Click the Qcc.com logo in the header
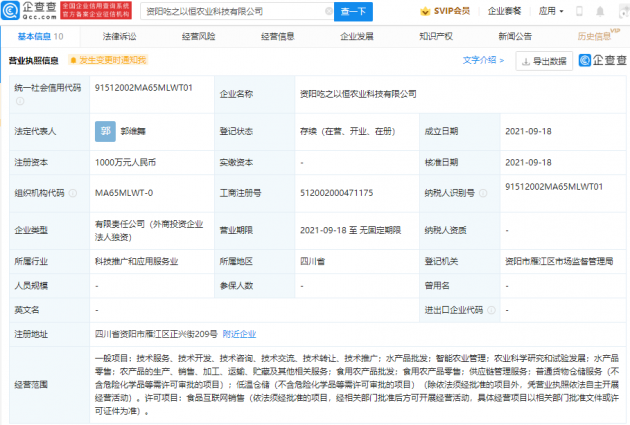Screen dimensions: 630x425 tap(33, 10)
